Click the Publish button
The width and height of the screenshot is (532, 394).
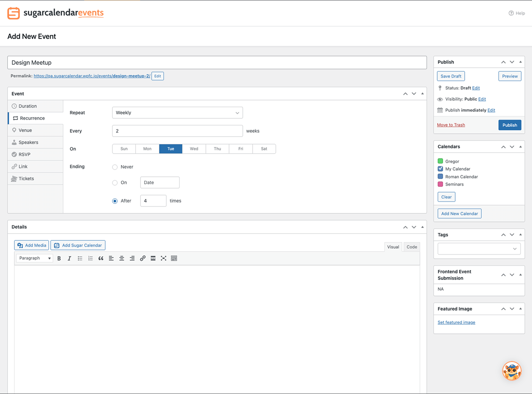(510, 125)
